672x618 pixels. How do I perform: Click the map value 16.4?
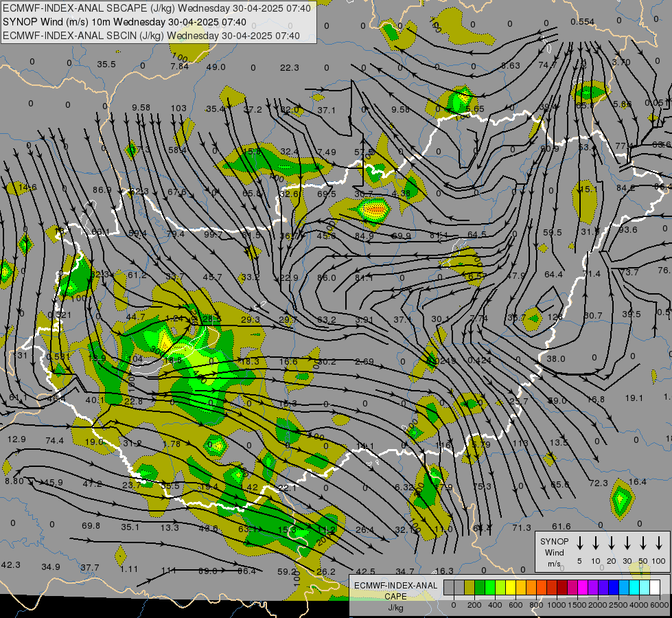pyautogui.click(x=637, y=481)
